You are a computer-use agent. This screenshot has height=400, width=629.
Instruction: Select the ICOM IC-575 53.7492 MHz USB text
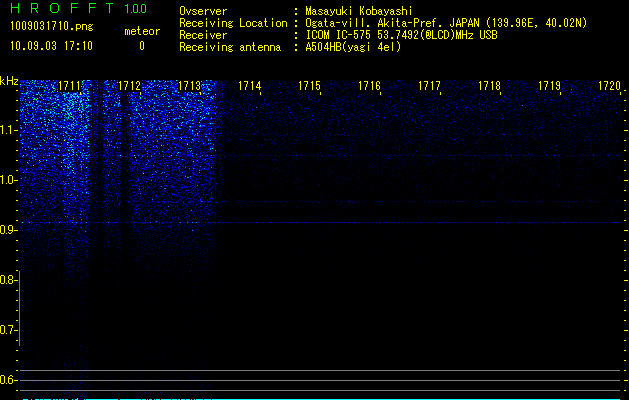tap(401, 35)
